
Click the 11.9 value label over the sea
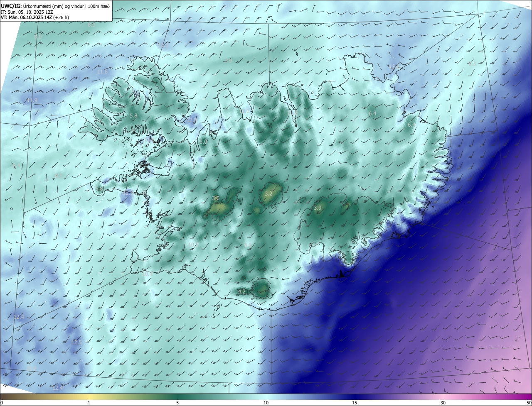[32, 100]
